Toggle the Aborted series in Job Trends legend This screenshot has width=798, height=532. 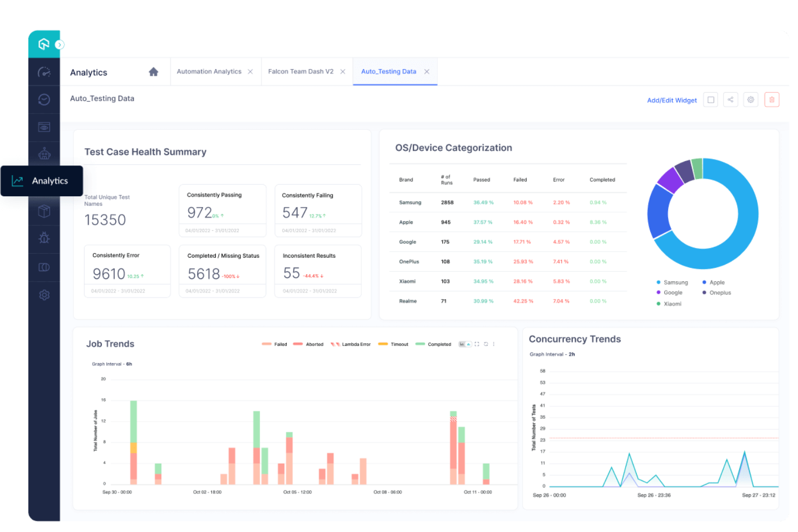pyautogui.click(x=308, y=344)
